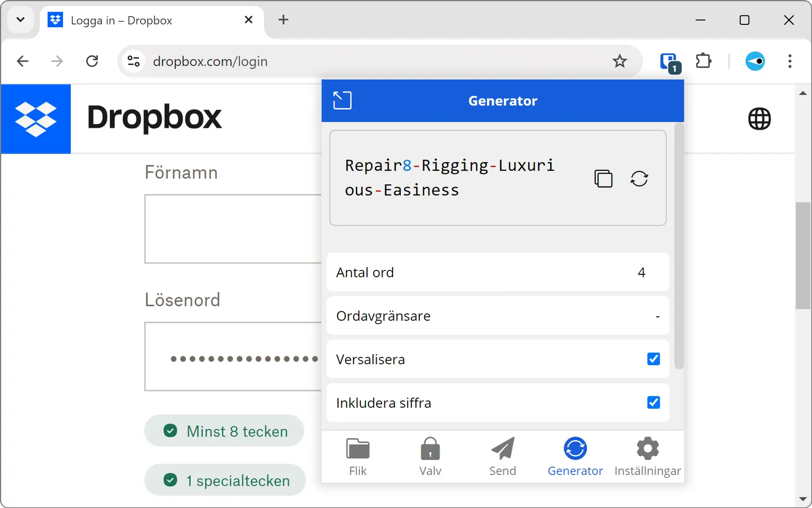The width and height of the screenshot is (812, 508).
Task: Open the Send tab
Action: 503,456
